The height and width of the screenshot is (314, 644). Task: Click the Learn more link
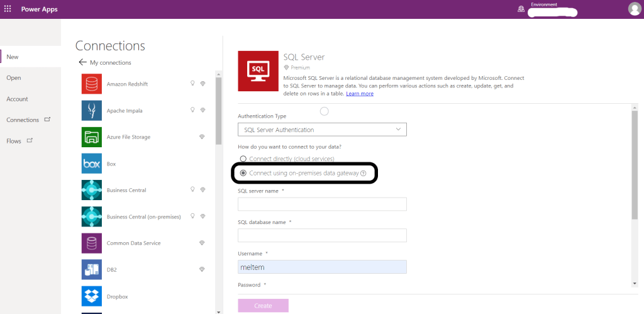pyautogui.click(x=360, y=94)
